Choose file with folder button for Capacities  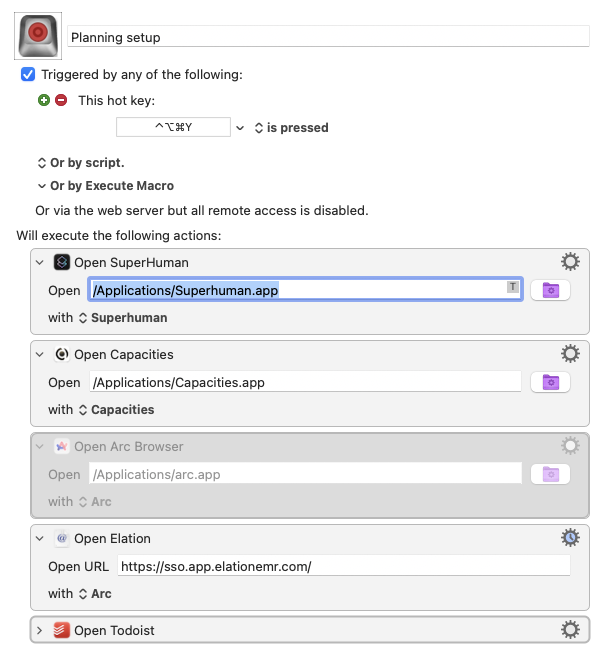pos(550,382)
